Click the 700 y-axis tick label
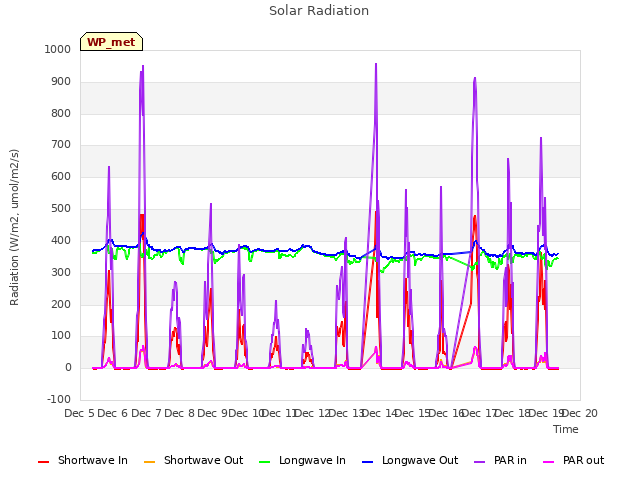Screen dimensions: 640x480 click(61, 144)
